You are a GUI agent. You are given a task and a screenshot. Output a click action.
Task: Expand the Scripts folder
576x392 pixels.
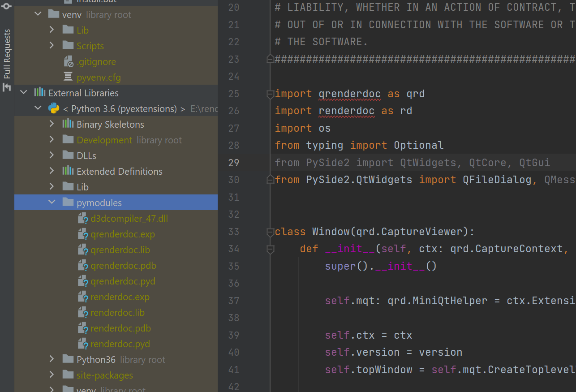point(52,46)
